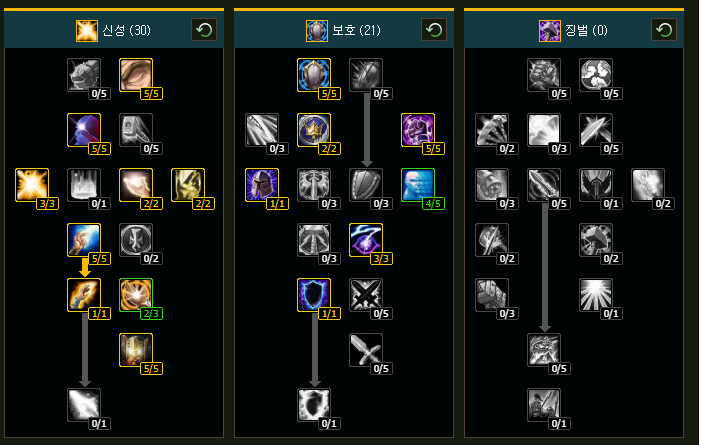The image size is (702, 445).
Task: Click the first 0/5 fist talent in 징벌
Action: tap(544, 75)
